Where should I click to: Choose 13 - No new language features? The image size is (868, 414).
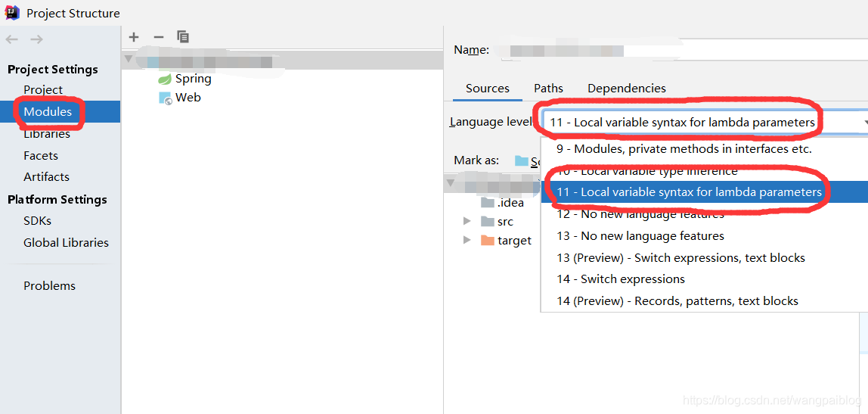[704, 236]
